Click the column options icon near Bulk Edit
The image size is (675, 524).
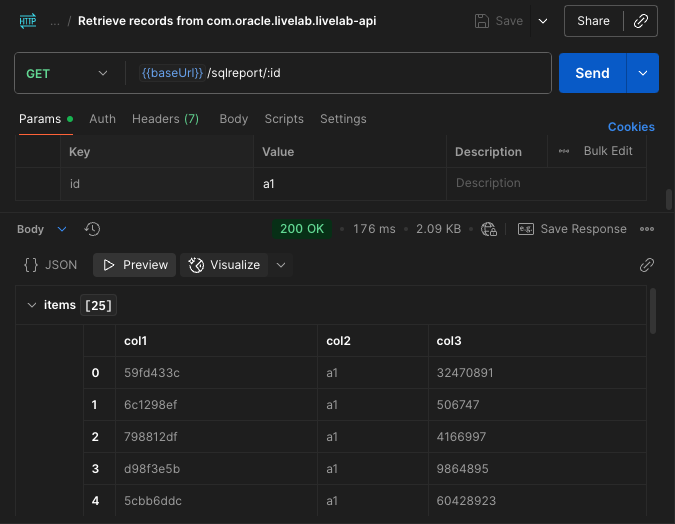(x=564, y=151)
